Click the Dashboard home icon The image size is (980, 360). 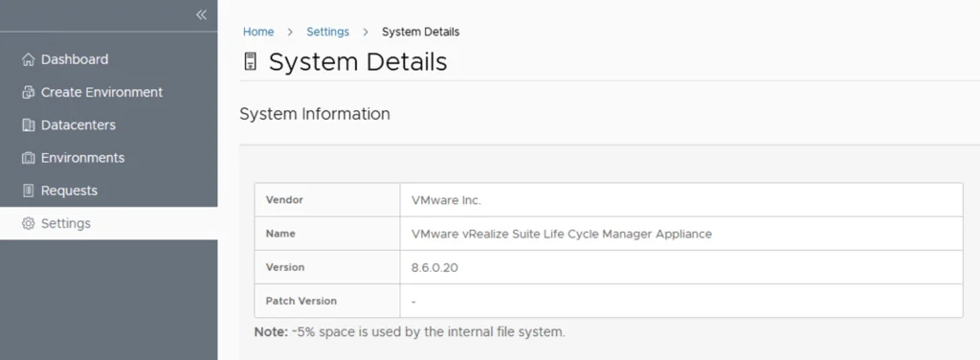[x=28, y=59]
